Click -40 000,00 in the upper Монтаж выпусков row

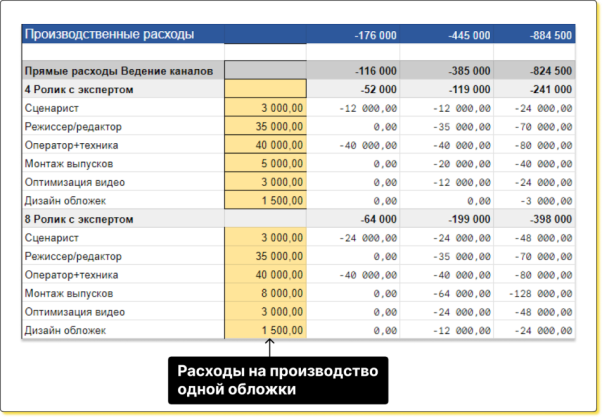tap(544, 164)
